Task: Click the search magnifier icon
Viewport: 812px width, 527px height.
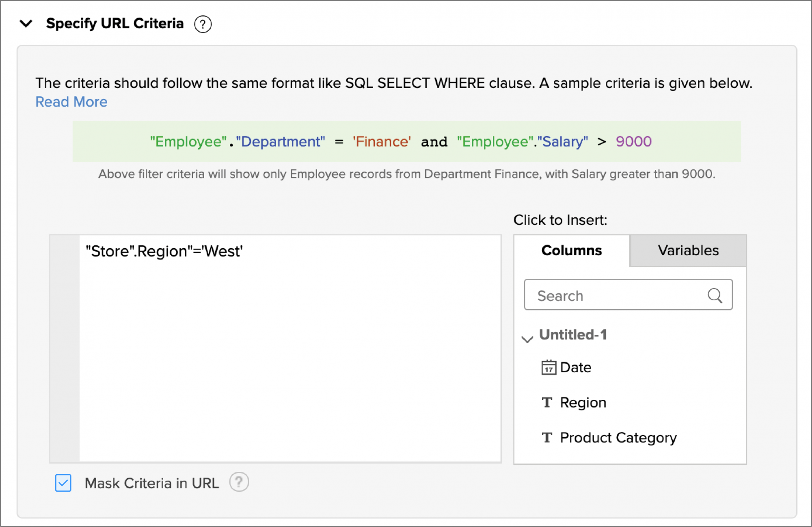Action: coord(715,295)
